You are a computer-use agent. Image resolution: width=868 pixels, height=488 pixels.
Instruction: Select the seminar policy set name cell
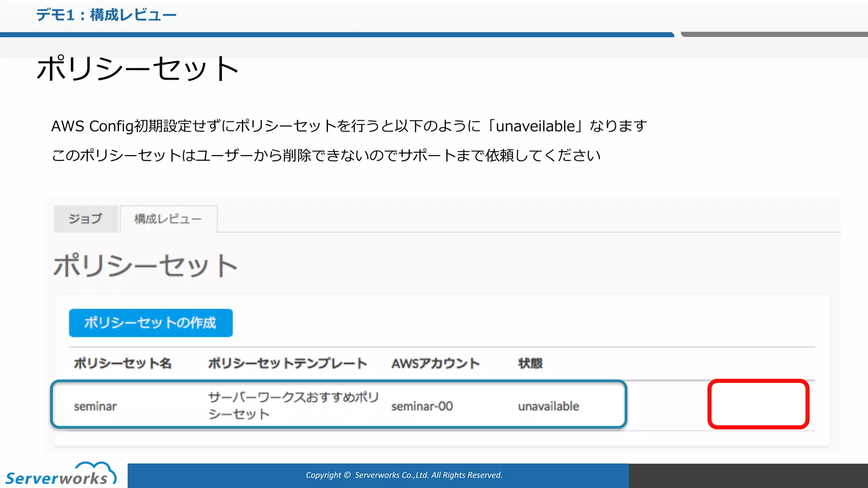point(95,406)
